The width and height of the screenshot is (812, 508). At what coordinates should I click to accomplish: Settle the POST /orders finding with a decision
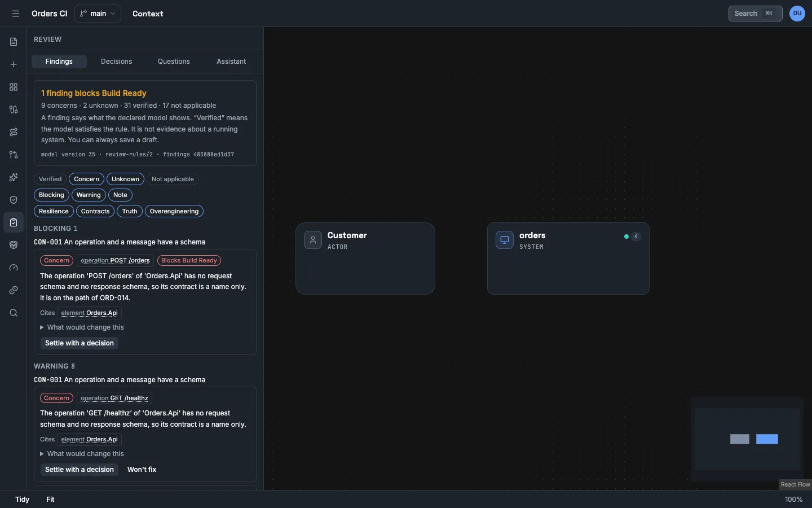coord(80,343)
